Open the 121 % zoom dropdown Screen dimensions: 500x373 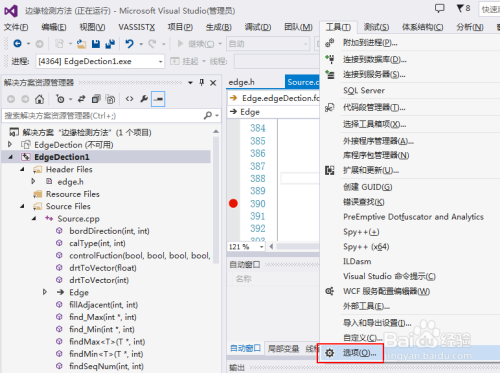pos(262,247)
